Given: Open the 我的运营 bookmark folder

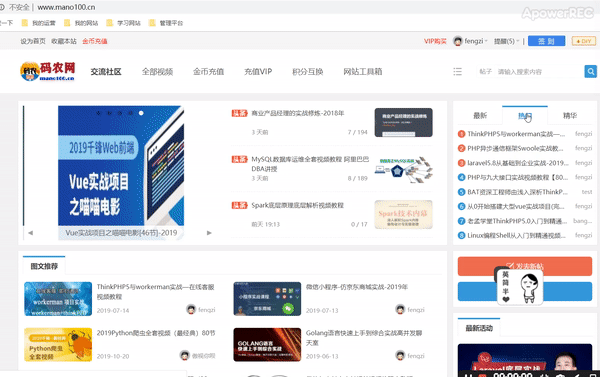Looking at the screenshot, I should (x=39, y=23).
